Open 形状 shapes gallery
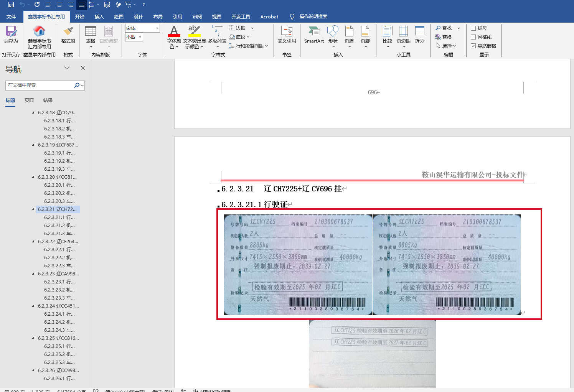574x392 pixels. [333, 37]
